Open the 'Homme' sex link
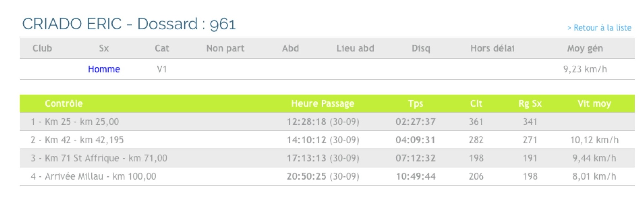644x205 pixels. pos(104,69)
